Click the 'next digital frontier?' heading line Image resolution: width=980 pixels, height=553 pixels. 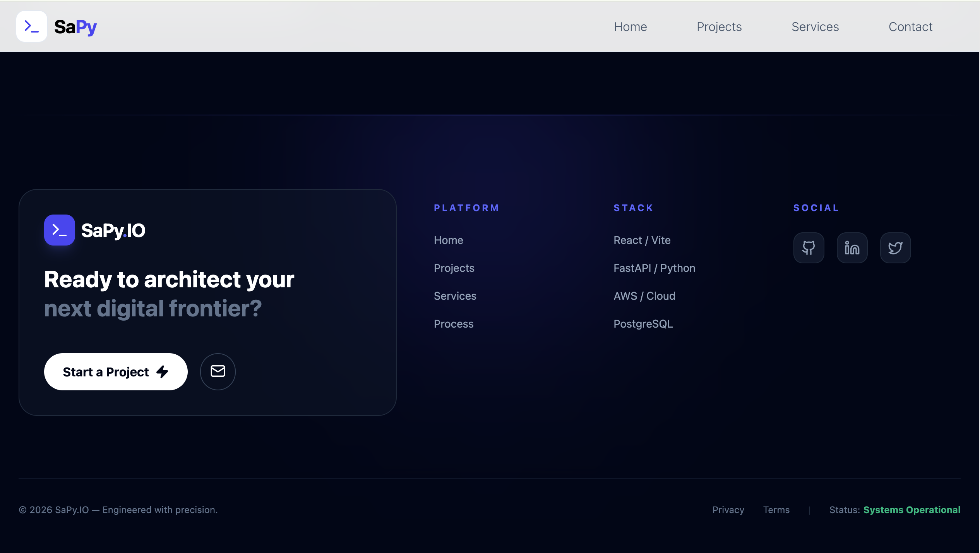[x=153, y=309]
